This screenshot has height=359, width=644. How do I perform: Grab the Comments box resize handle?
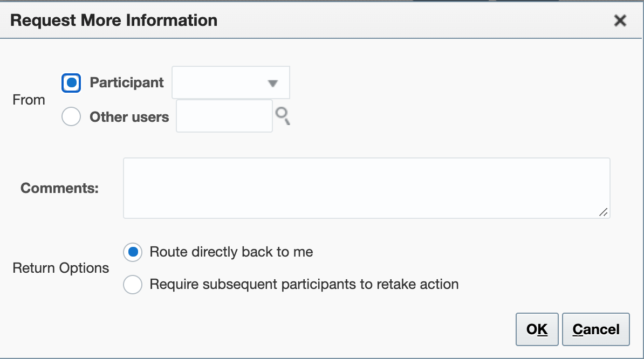tap(604, 212)
